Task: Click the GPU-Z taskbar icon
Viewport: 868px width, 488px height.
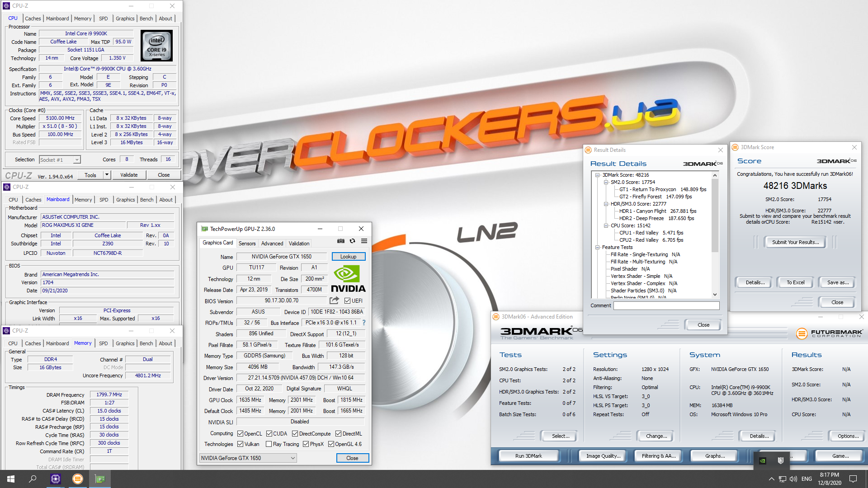Action: pyautogui.click(x=100, y=479)
